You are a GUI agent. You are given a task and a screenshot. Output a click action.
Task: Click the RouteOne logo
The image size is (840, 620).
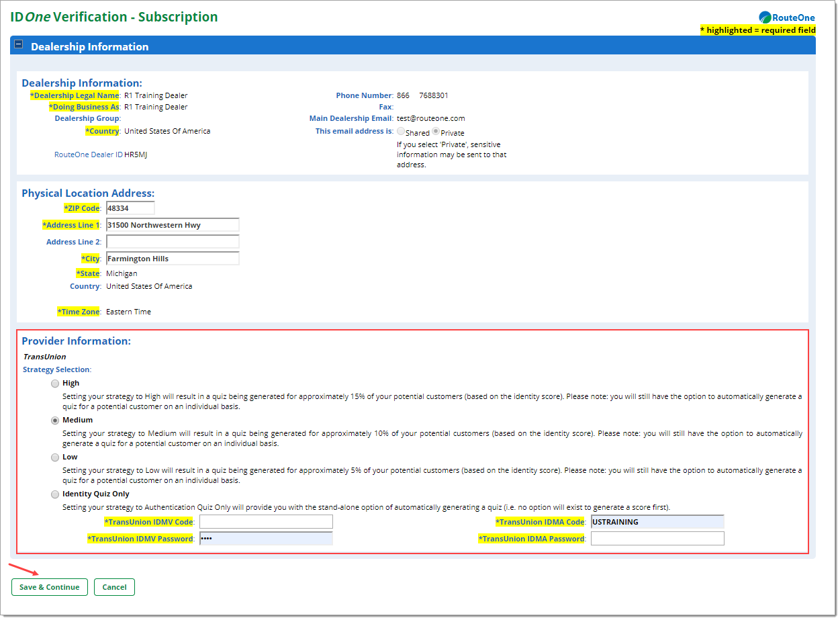[x=787, y=17]
